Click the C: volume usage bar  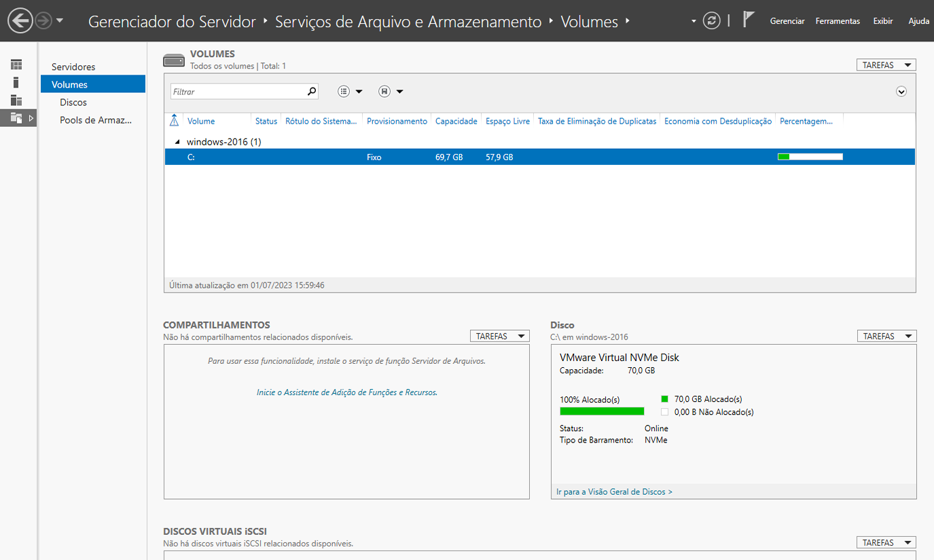[810, 157]
